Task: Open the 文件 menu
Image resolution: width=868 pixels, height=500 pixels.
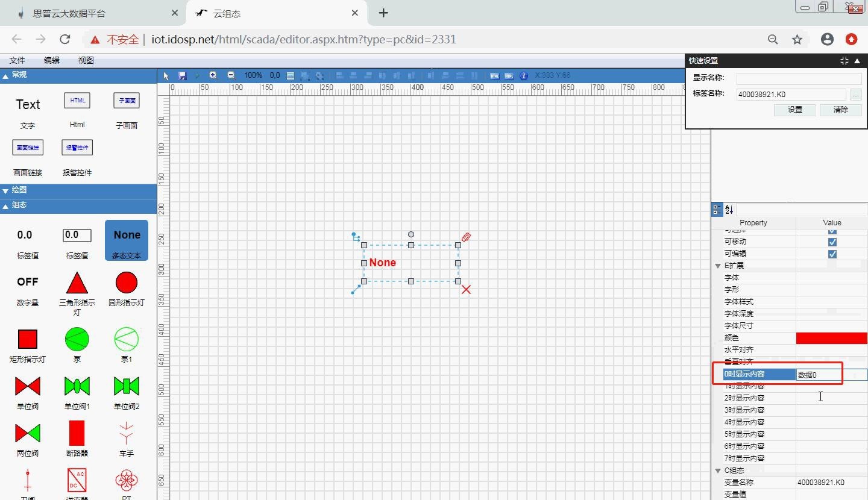Action: pyautogui.click(x=17, y=60)
